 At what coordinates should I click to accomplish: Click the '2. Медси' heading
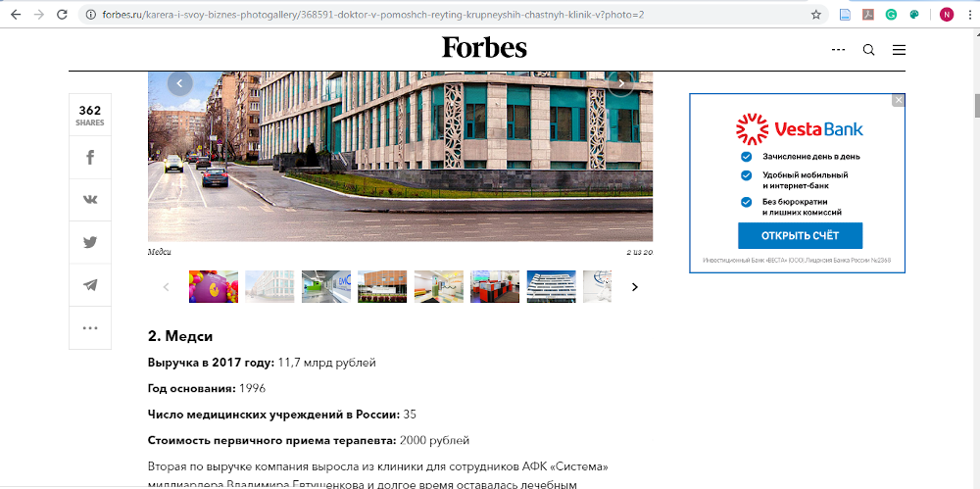(180, 336)
